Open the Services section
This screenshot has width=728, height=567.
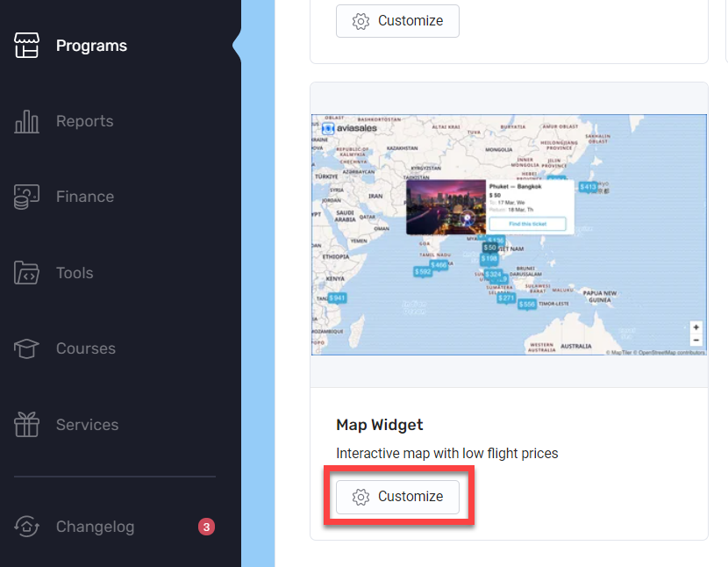(87, 424)
